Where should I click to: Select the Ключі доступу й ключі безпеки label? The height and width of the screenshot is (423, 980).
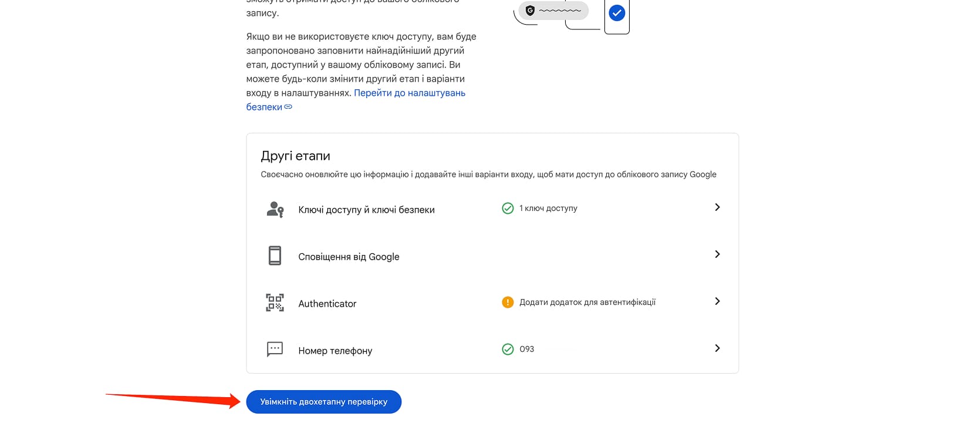pos(366,210)
